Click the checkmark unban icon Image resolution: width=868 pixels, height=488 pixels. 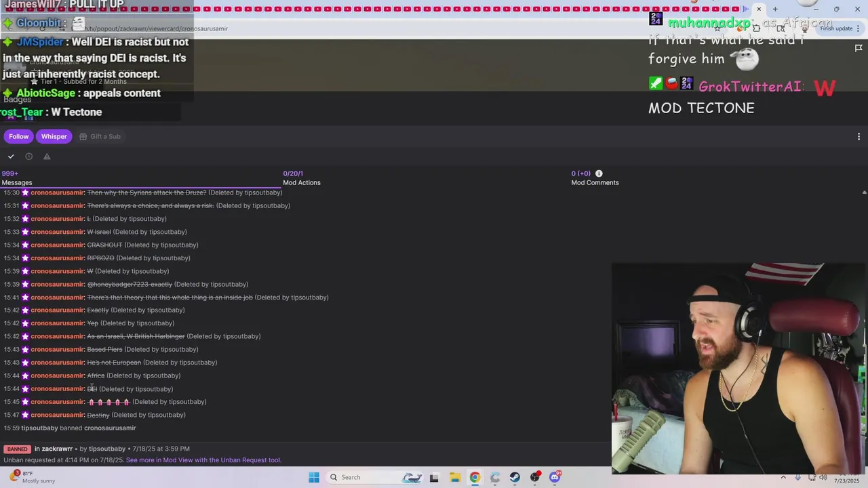pyautogui.click(x=11, y=157)
